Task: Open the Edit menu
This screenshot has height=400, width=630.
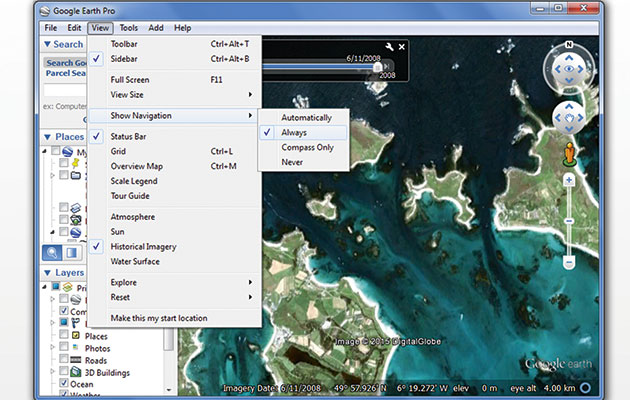Action: (74, 28)
